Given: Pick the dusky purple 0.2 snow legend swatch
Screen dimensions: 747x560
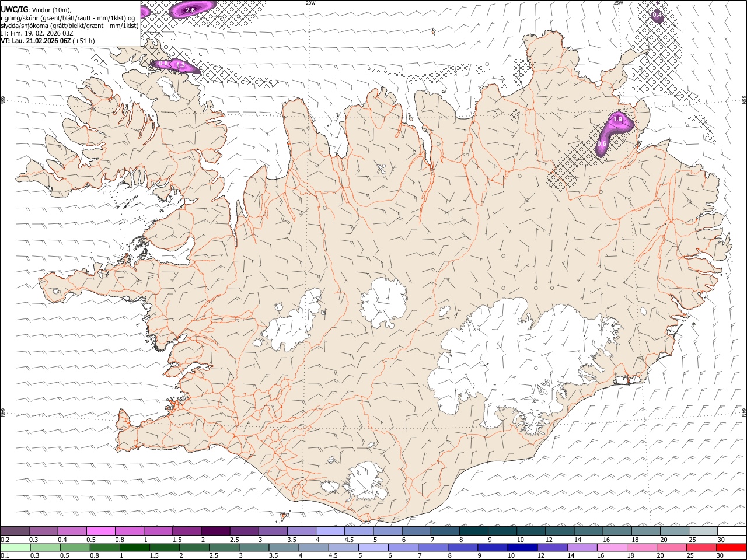Looking at the screenshot, I should pos(15,531).
